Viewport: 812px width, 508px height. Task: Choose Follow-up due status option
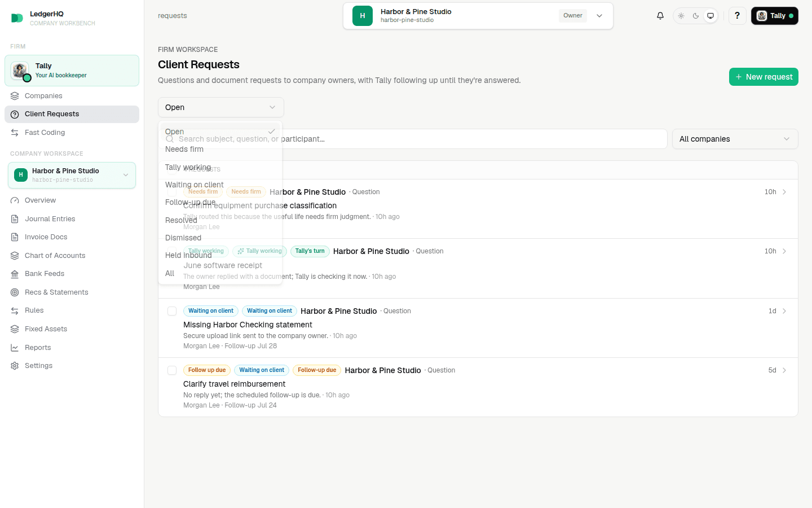click(x=220, y=203)
